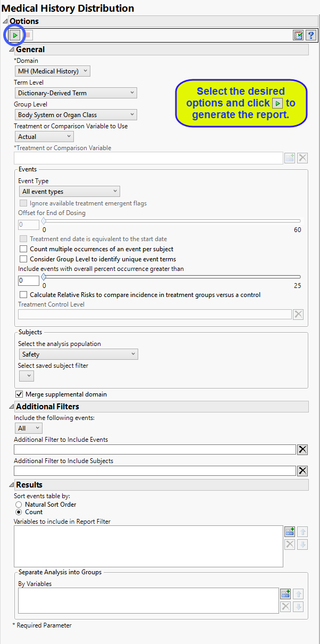Screen dimensions: 320x644
Task: Collapse the Results section
Action: 12,485
